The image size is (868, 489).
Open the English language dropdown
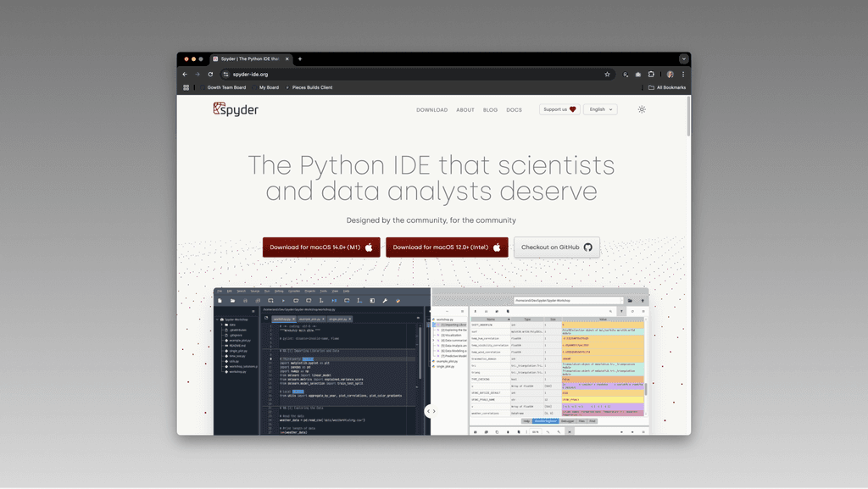[599, 109]
